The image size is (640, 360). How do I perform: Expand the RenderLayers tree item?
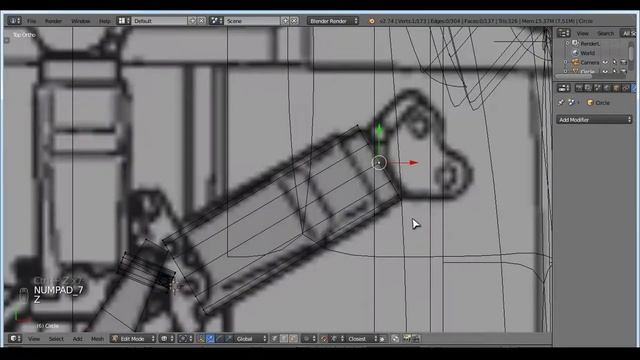tap(567, 43)
